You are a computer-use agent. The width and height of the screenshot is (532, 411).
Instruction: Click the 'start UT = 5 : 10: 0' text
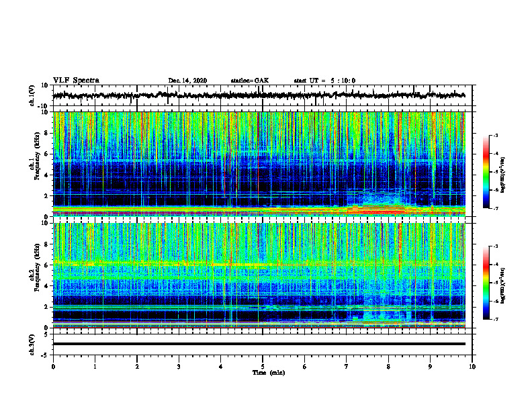(324, 81)
